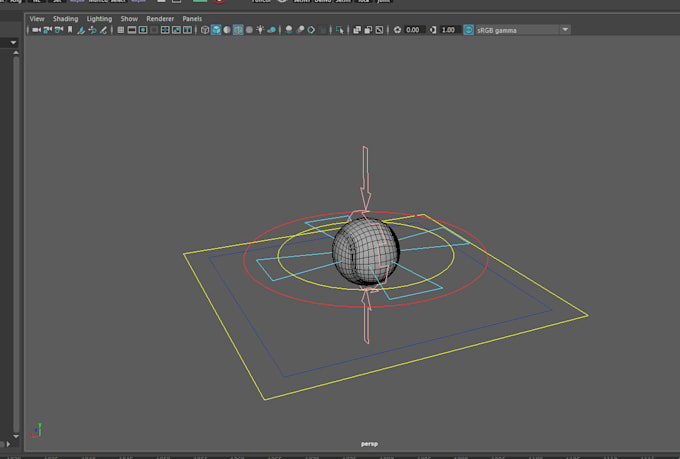
Task: Click the Gamma value field 1.00
Action: [449, 30]
